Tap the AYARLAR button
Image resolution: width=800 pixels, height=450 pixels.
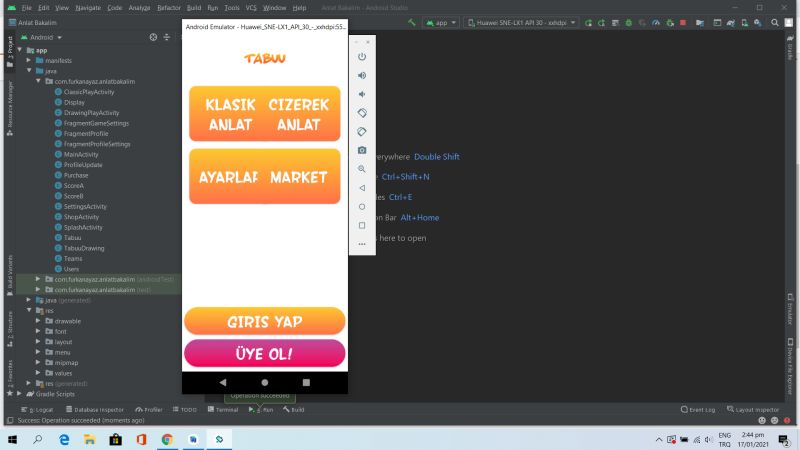coord(228,177)
